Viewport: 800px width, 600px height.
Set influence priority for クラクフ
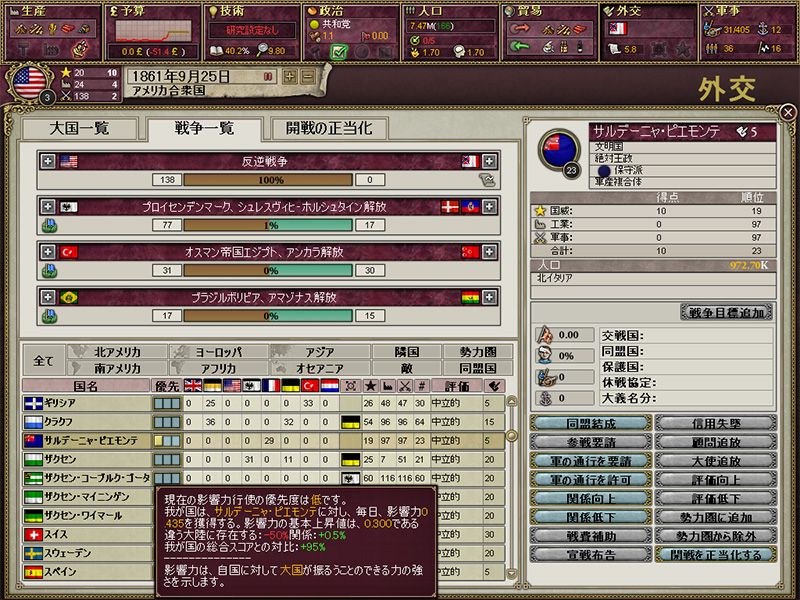point(167,422)
